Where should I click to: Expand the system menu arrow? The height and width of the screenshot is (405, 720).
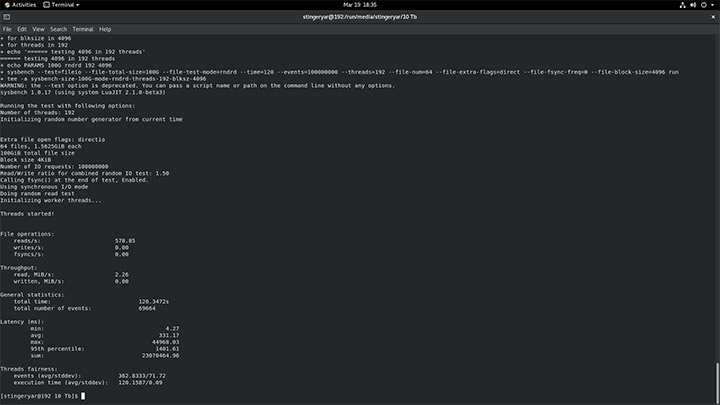(712, 5)
